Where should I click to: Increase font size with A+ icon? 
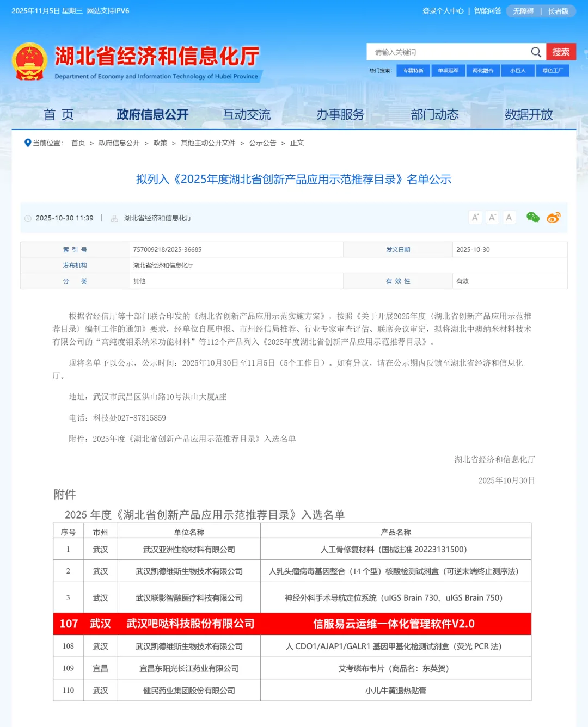pyautogui.click(x=475, y=218)
